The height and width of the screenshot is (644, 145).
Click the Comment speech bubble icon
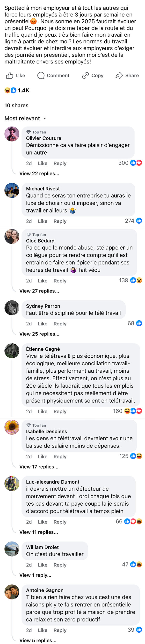click(41, 76)
